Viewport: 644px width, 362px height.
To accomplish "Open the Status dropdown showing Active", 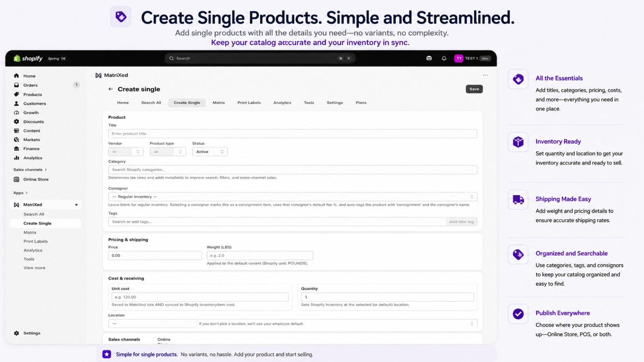I will click(x=210, y=152).
